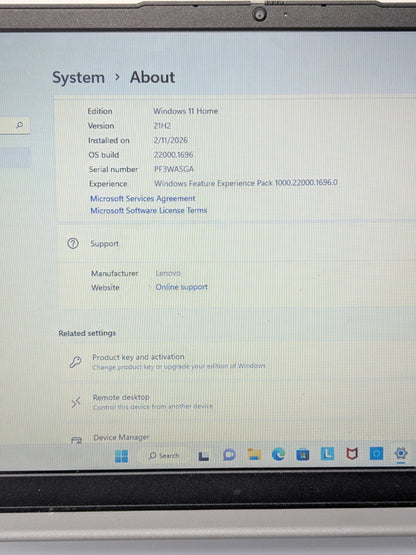Click the Serial number label

pyautogui.click(x=113, y=169)
